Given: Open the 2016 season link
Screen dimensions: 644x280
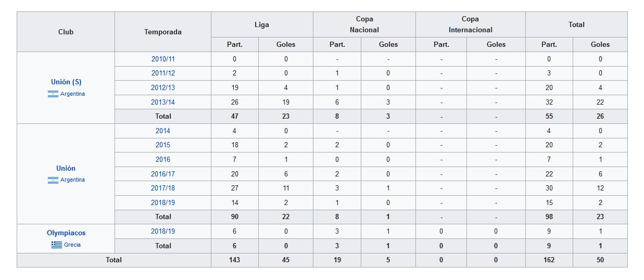Looking at the screenshot, I should pos(163,160).
